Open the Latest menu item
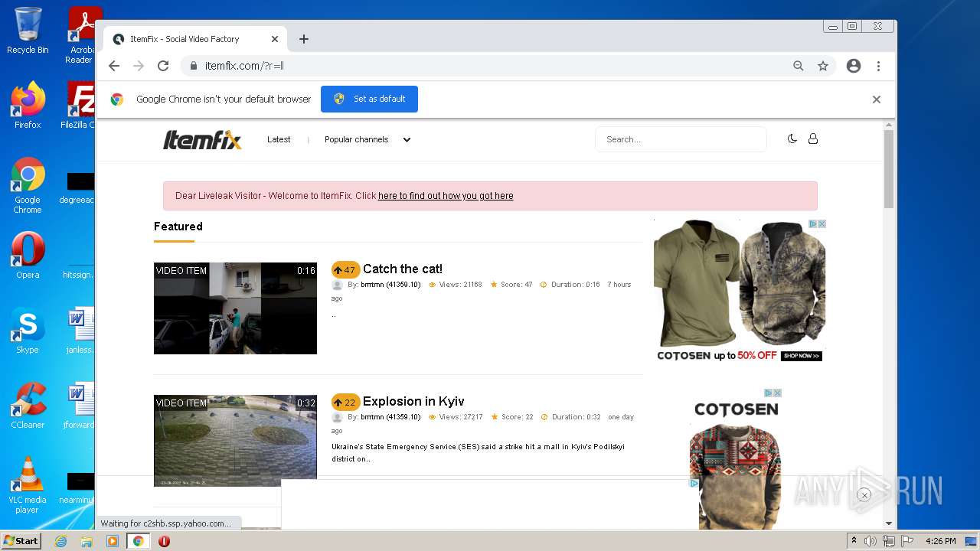The width and height of the screenshot is (980, 551). [x=279, y=139]
